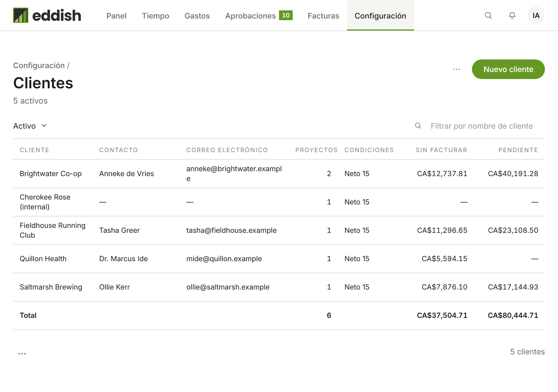This screenshot has height=392, width=558.
Task: Navigate to the Facturas tab
Action: click(323, 16)
